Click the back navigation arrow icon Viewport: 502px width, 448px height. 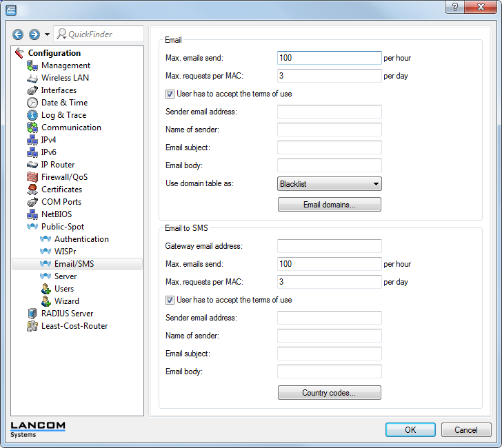[18, 34]
